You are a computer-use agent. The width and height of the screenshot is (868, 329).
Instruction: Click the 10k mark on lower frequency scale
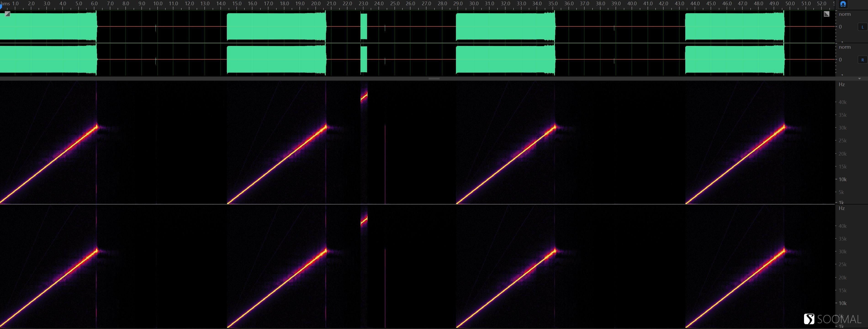coord(842,303)
